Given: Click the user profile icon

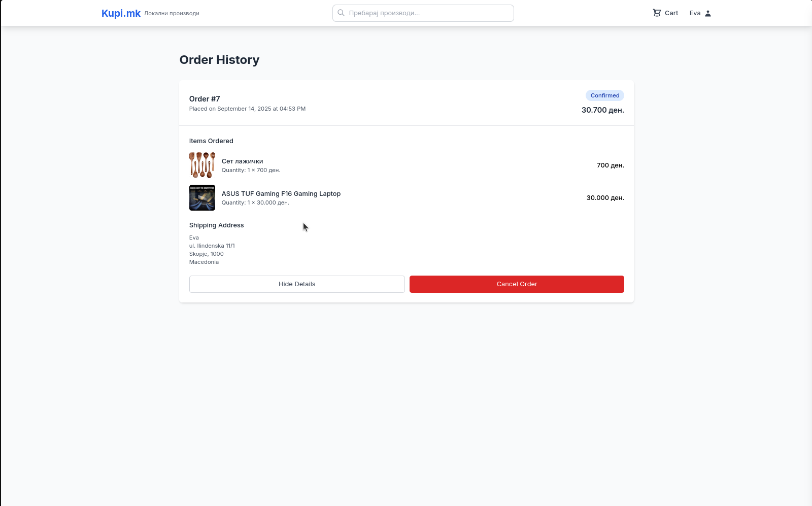Looking at the screenshot, I should pyautogui.click(x=708, y=13).
